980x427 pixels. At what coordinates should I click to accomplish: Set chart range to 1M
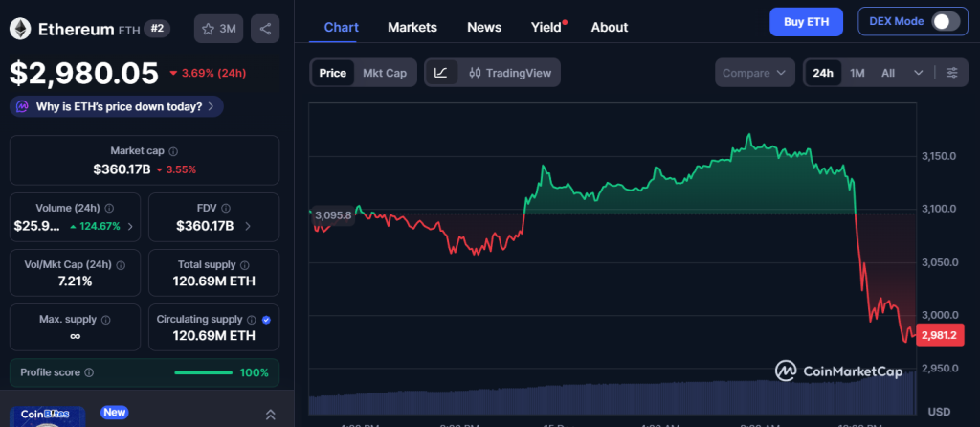pos(857,73)
